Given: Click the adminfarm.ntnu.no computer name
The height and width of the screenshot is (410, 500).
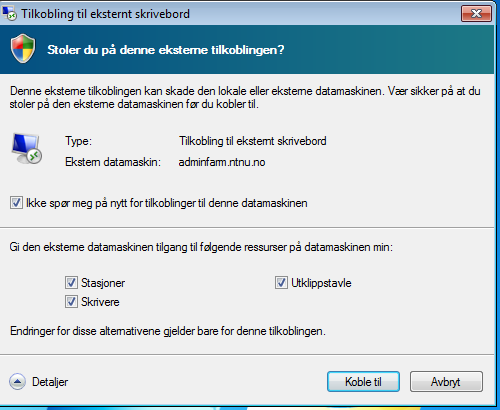Looking at the screenshot, I should pos(222,162).
